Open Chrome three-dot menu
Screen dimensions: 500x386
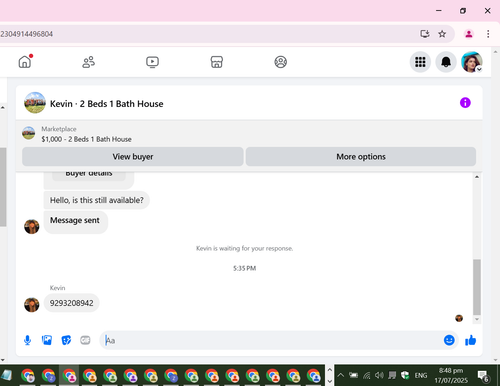click(488, 34)
